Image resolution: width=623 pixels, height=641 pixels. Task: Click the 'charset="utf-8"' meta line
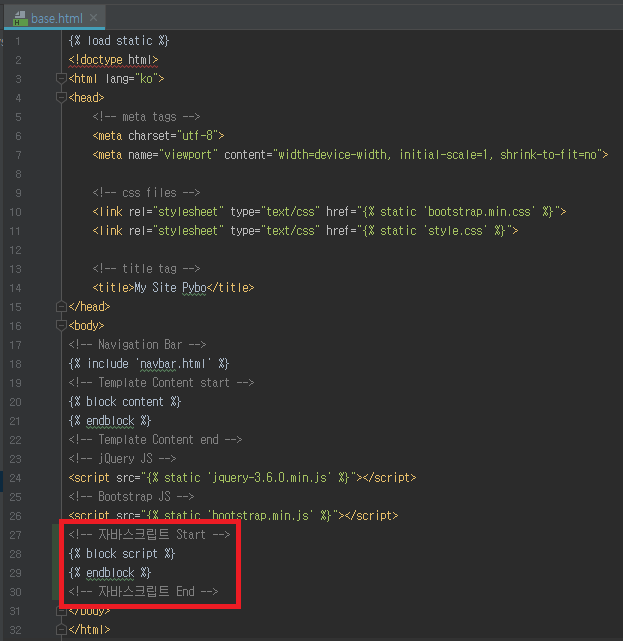tap(158, 135)
